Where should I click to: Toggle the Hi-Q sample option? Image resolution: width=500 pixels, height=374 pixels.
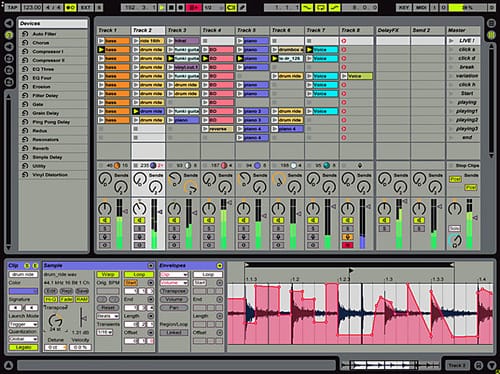click(51, 299)
